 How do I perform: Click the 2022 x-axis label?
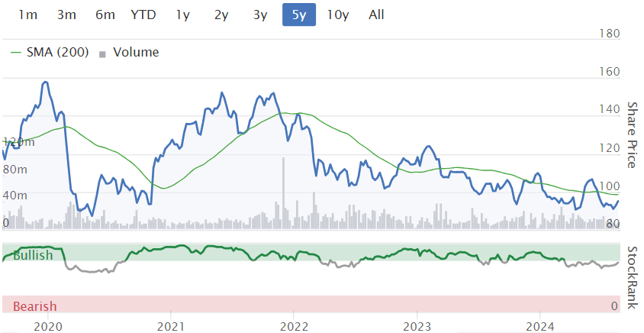point(293,326)
